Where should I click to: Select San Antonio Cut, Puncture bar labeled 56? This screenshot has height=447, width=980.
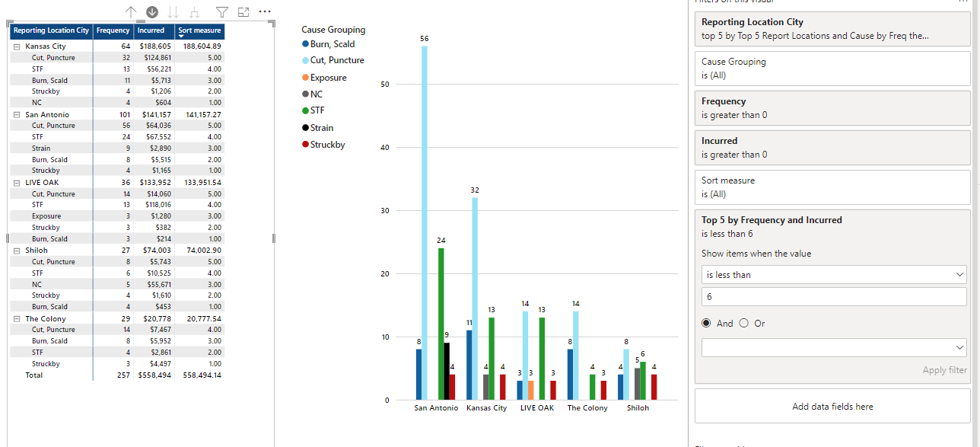[425, 222]
